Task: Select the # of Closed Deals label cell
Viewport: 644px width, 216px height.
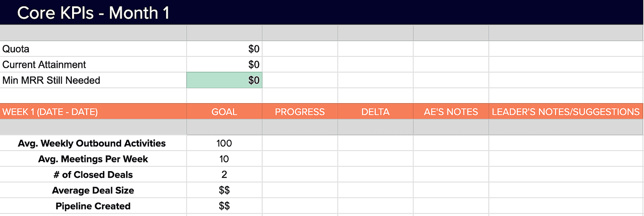Action: (93, 174)
